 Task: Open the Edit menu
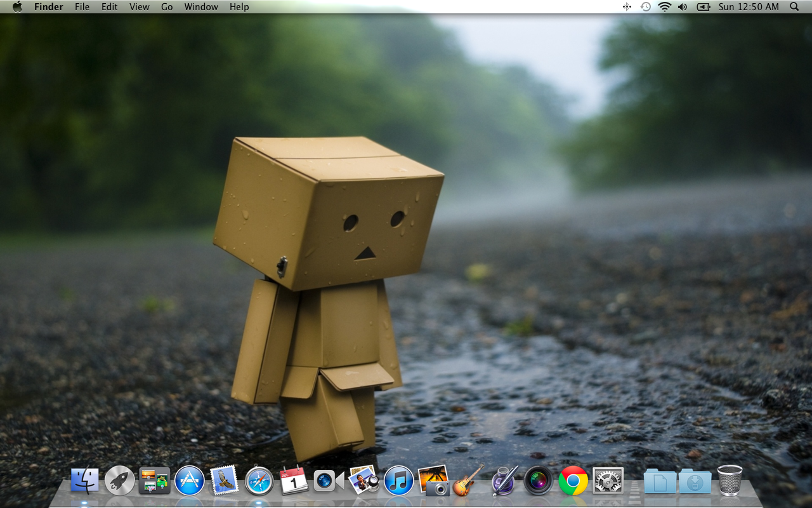(109, 7)
